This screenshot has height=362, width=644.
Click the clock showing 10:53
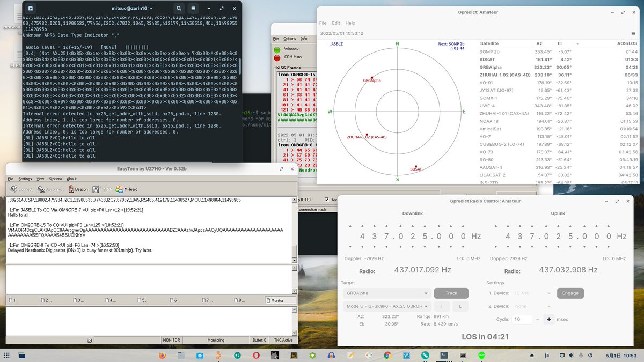[x=621, y=355]
